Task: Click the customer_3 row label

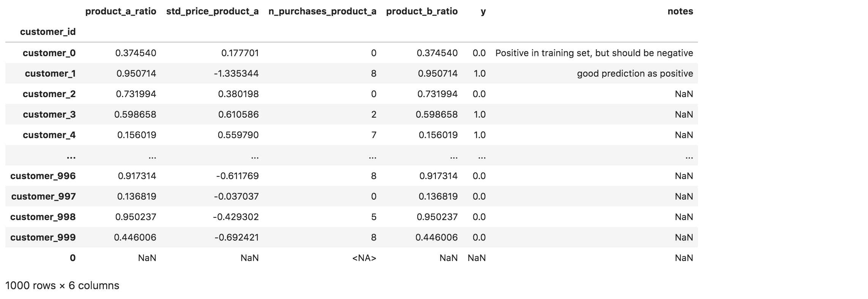Action: point(49,115)
